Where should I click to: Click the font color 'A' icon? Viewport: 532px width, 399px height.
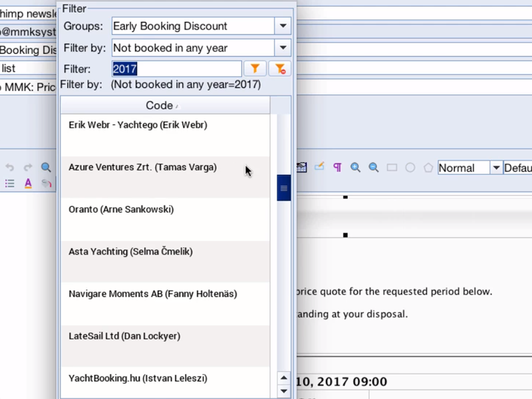click(x=28, y=184)
